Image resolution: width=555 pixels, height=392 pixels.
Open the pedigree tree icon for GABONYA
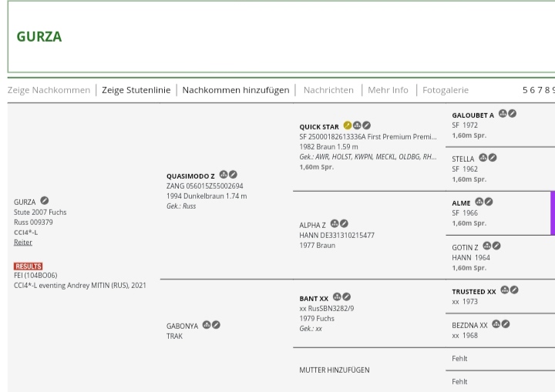pyautogui.click(x=207, y=325)
